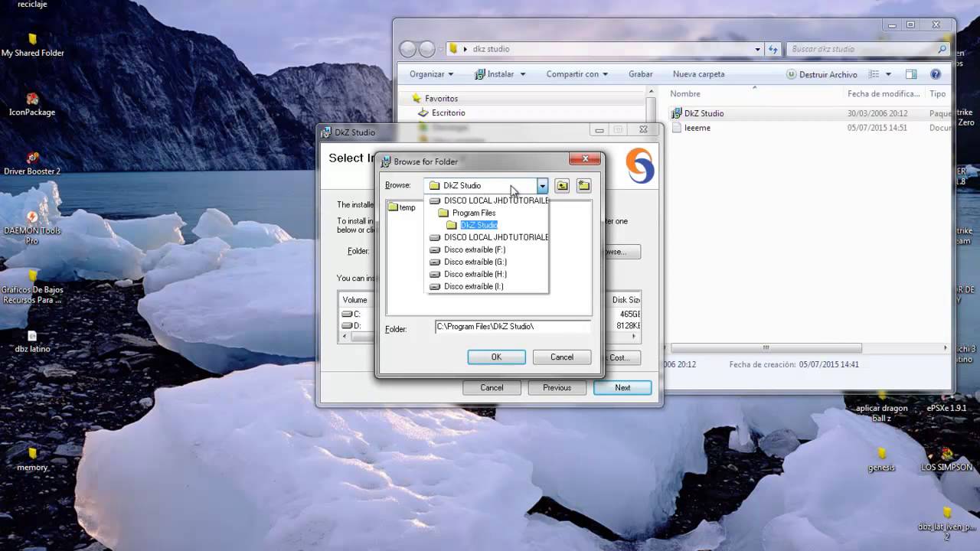Open the change view icon in Explorer
980x551 pixels.
pyautogui.click(x=874, y=74)
